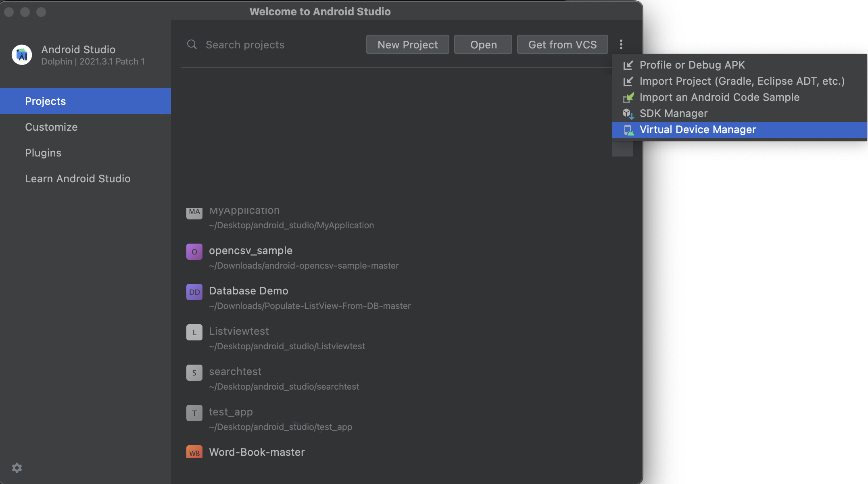This screenshot has width=868, height=484.
Task: Click the Android Studio logo icon
Action: click(22, 55)
